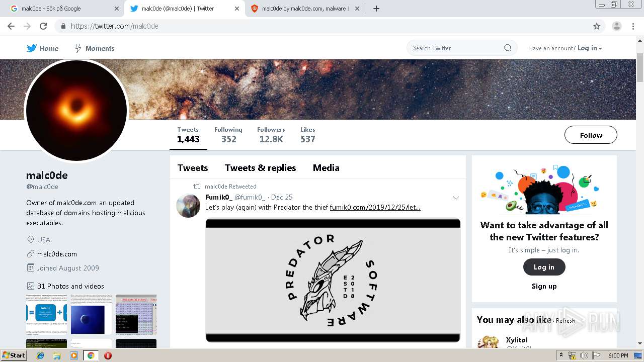View Likes 537 list
The height and width of the screenshot is (362, 644).
tap(308, 135)
